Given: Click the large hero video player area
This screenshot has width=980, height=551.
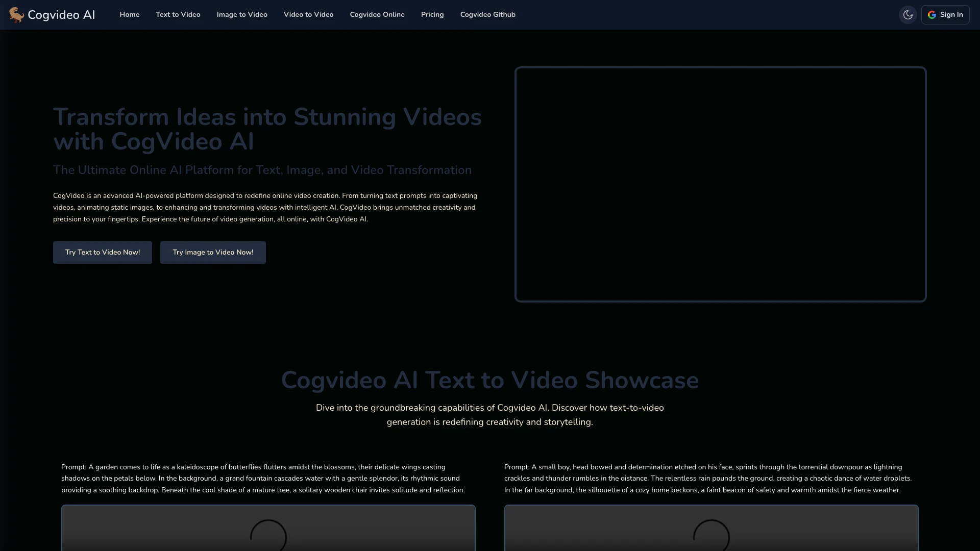Looking at the screenshot, I should click(720, 184).
